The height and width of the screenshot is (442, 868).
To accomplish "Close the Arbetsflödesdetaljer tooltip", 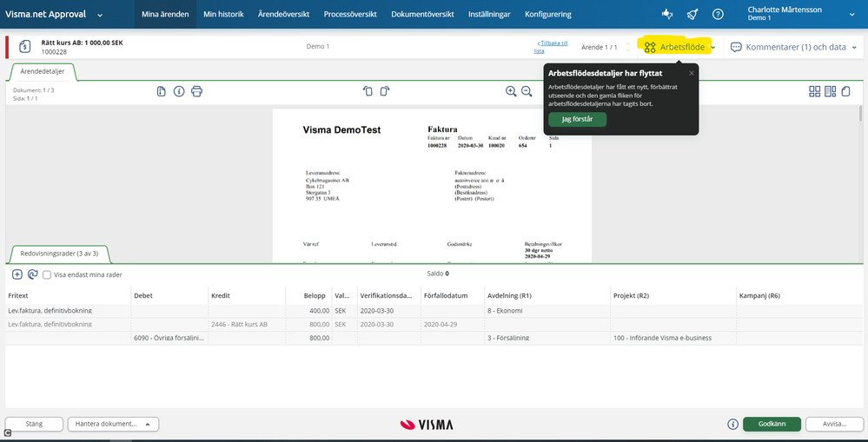I will [x=692, y=73].
